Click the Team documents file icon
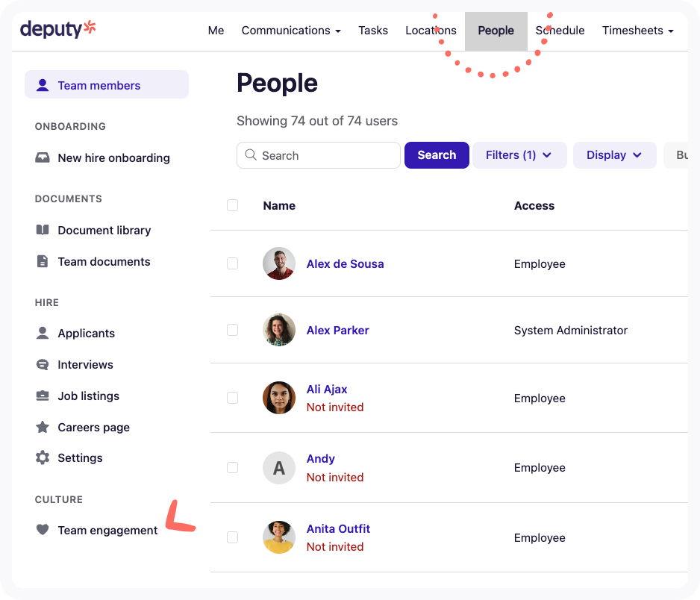700x600 pixels. [43, 261]
